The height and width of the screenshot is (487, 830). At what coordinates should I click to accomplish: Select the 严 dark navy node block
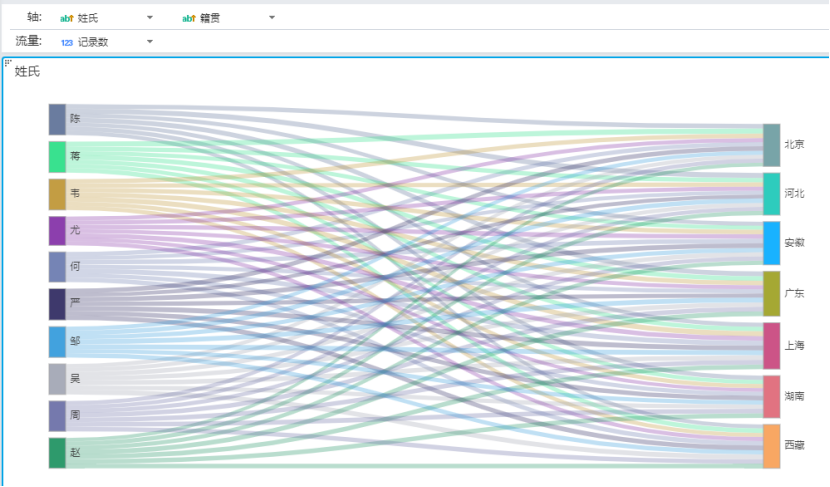click(x=57, y=304)
